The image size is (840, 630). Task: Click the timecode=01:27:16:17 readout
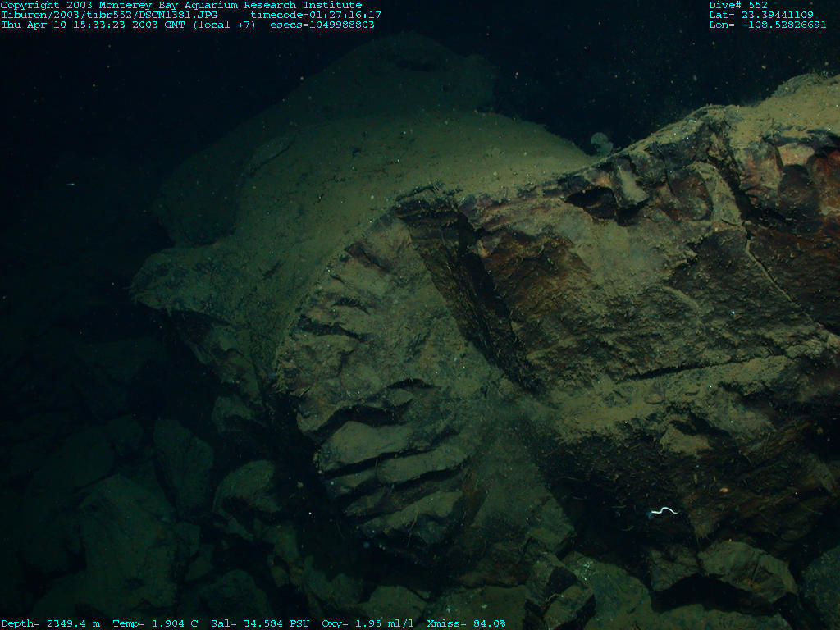tap(316, 15)
